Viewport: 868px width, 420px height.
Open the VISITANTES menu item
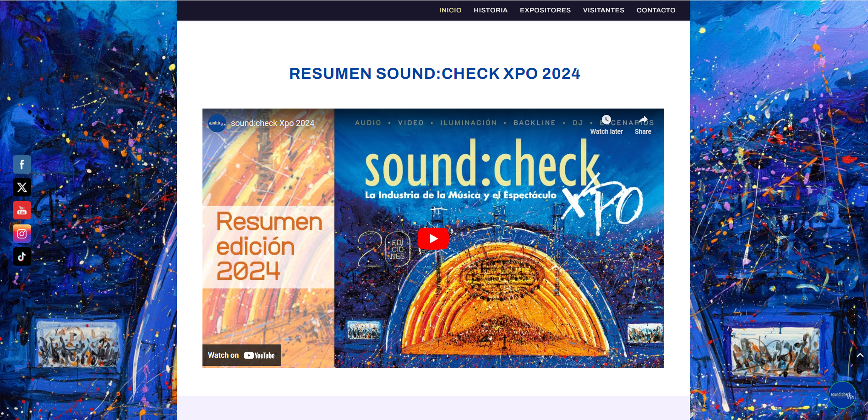(x=603, y=10)
